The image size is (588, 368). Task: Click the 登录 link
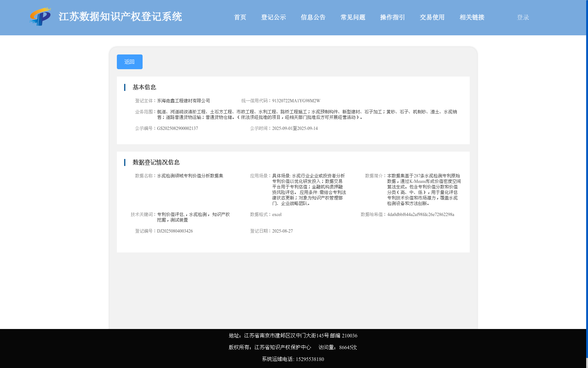tap(523, 17)
